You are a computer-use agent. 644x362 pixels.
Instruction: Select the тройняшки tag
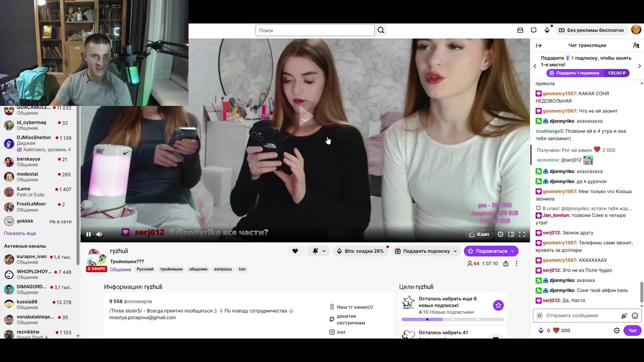coord(171,269)
